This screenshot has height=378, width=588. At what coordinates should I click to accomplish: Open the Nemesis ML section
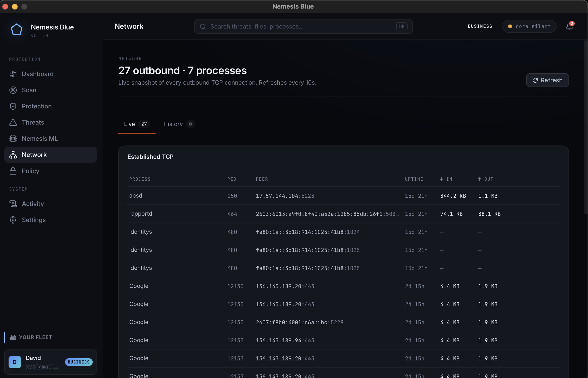click(51, 139)
